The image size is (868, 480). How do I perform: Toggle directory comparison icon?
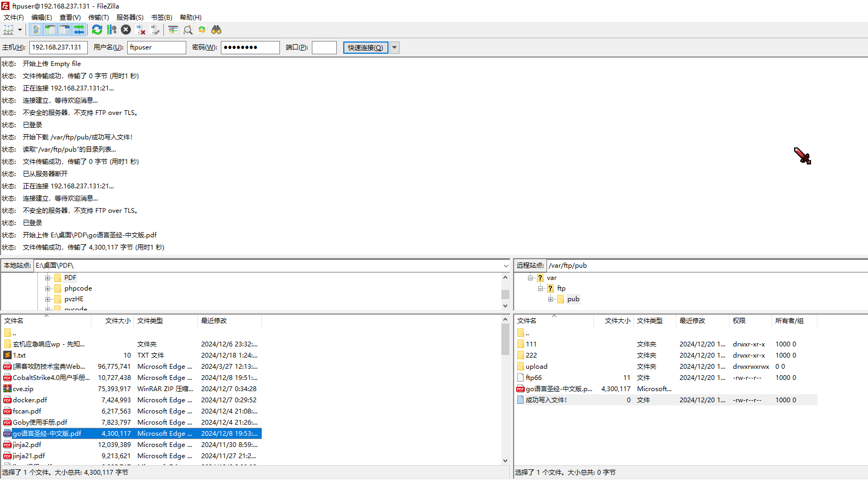[188, 30]
